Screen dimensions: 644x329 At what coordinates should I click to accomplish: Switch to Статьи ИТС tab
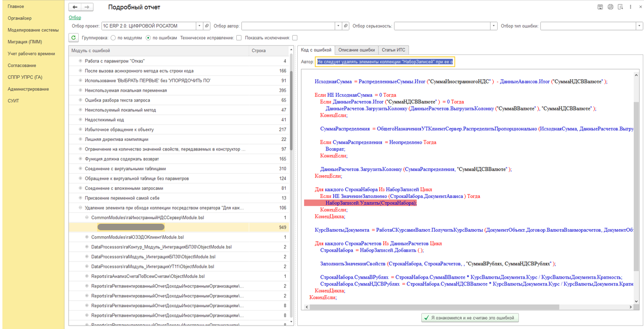[x=393, y=50]
